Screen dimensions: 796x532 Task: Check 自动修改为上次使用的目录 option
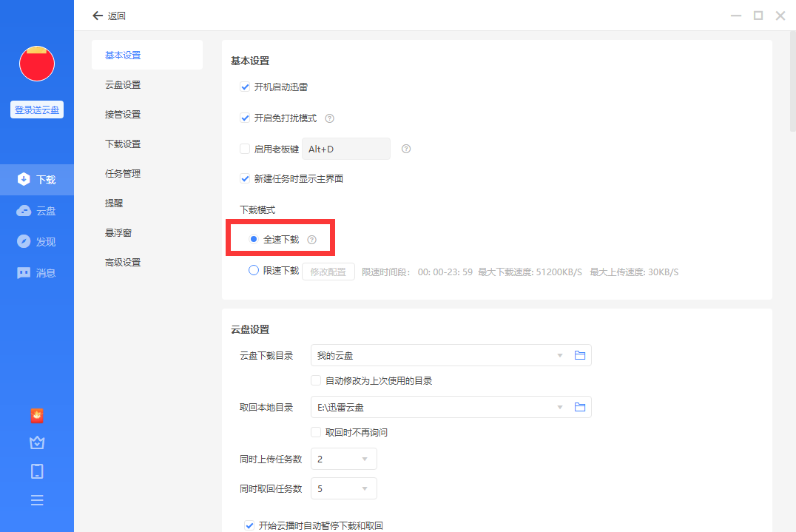tap(317, 381)
